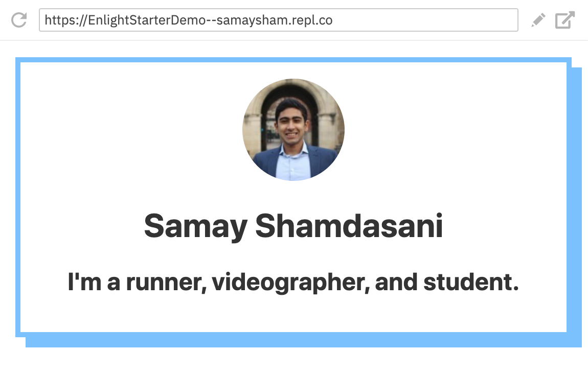Click the runner, videographer, student tagline
The image size is (588, 374).
[x=293, y=282]
